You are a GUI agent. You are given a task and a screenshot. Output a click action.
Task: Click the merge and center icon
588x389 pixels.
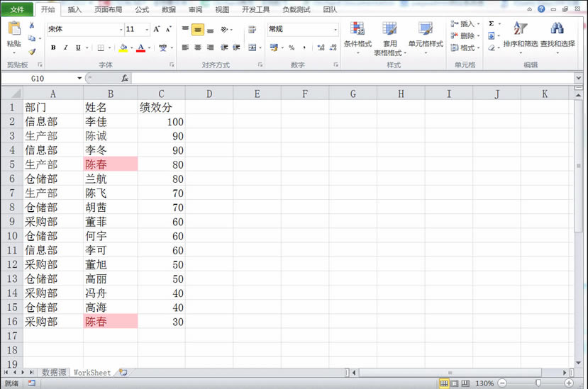(253, 47)
